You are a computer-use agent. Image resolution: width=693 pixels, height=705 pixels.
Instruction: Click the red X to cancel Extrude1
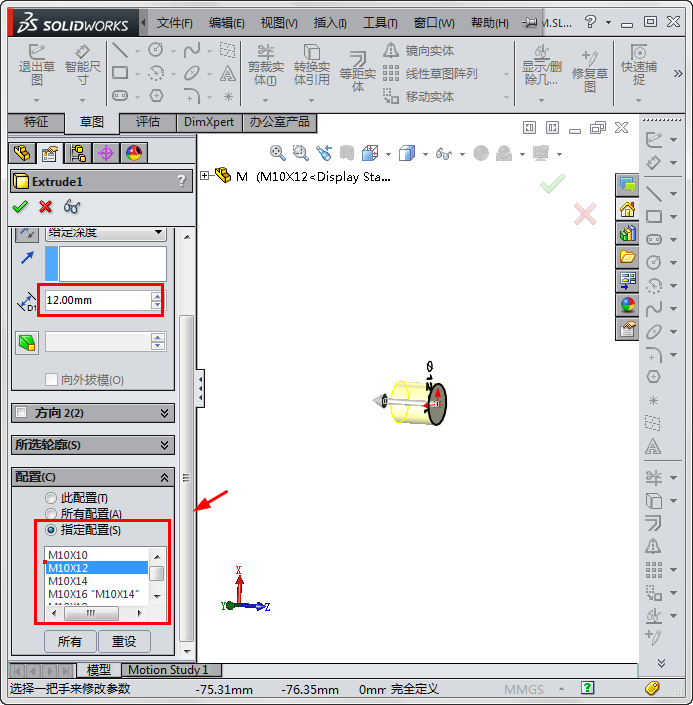tap(45, 206)
